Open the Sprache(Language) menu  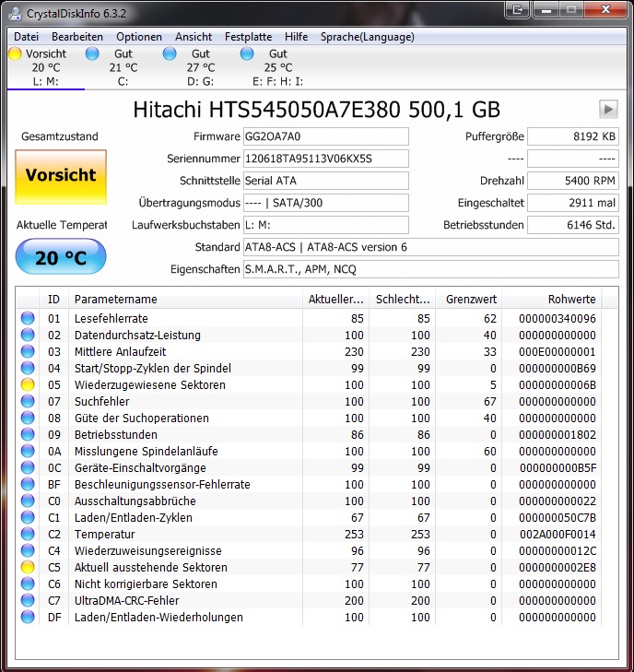pyautogui.click(x=367, y=37)
